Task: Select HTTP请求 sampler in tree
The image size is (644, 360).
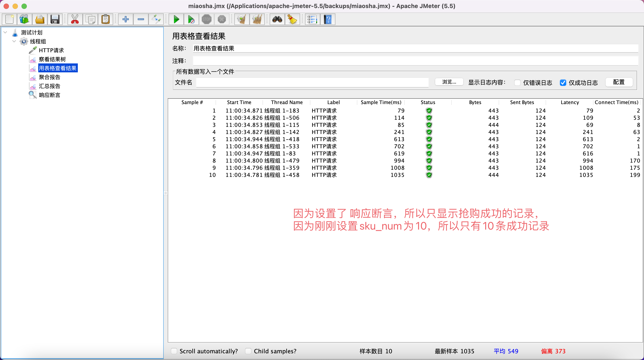Action: coord(51,50)
